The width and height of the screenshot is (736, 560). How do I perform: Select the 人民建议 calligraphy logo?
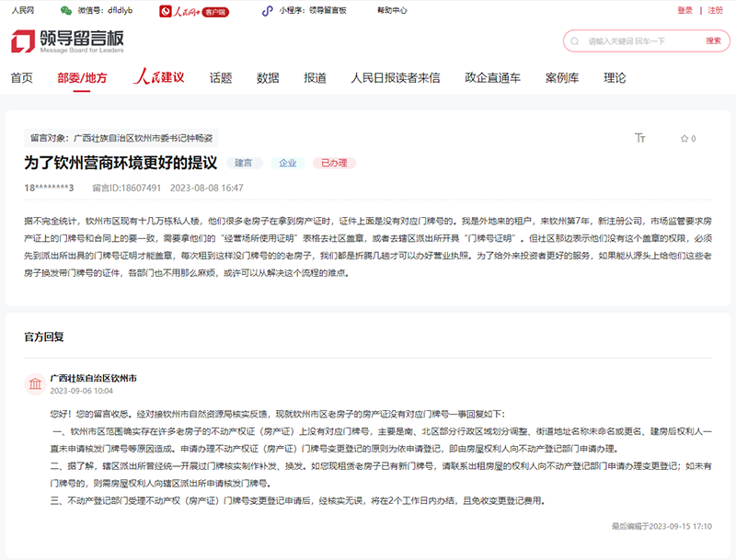click(158, 79)
